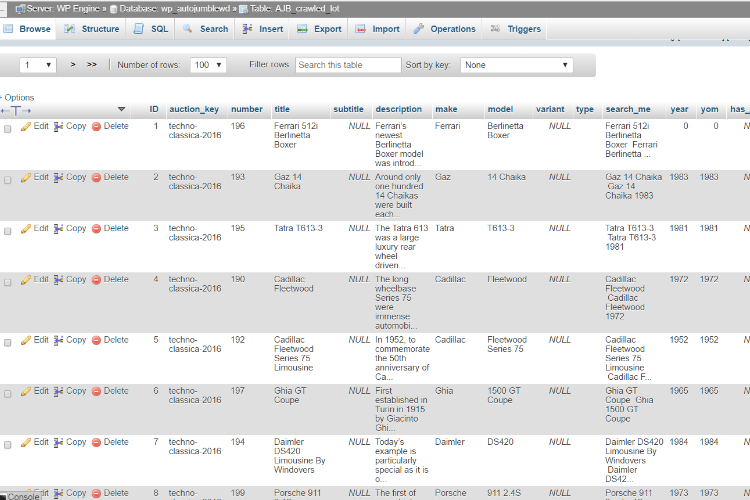Viewport: 750px width, 500px height.
Task: Tick the checkbox for row ID 4
Action: [8, 282]
